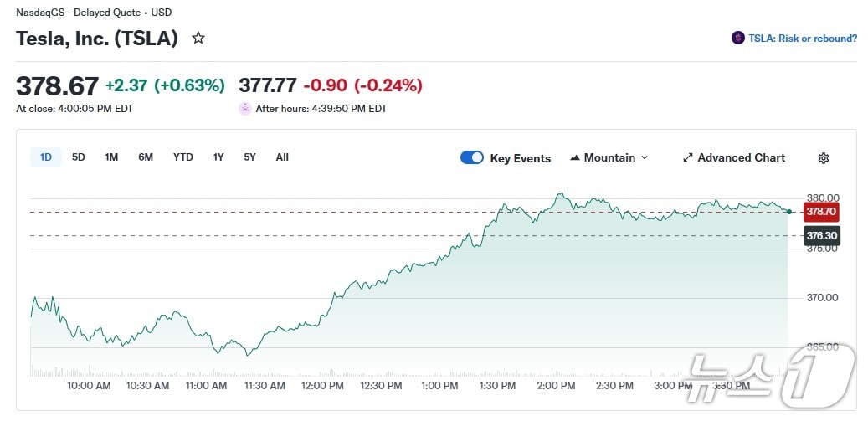Add Tesla to watchlist with star icon
This screenshot has width=868, height=421.
[x=198, y=38]
